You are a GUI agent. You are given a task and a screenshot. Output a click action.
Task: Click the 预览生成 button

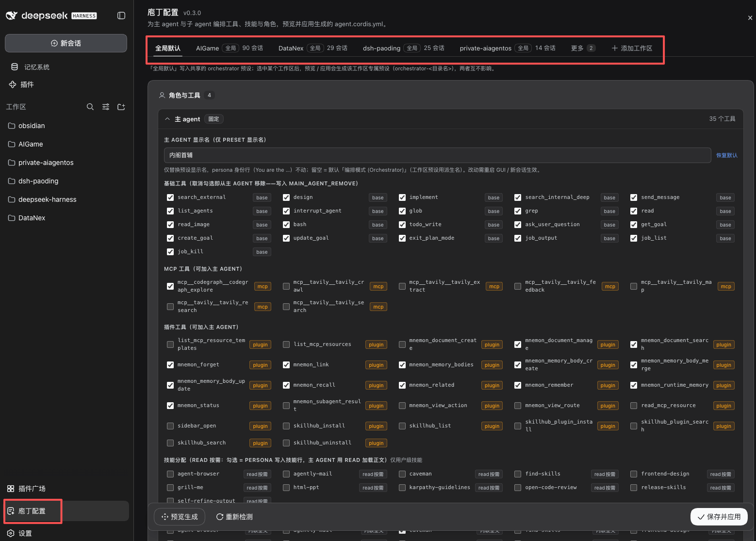pyautogui.click(x=180, y=517)
